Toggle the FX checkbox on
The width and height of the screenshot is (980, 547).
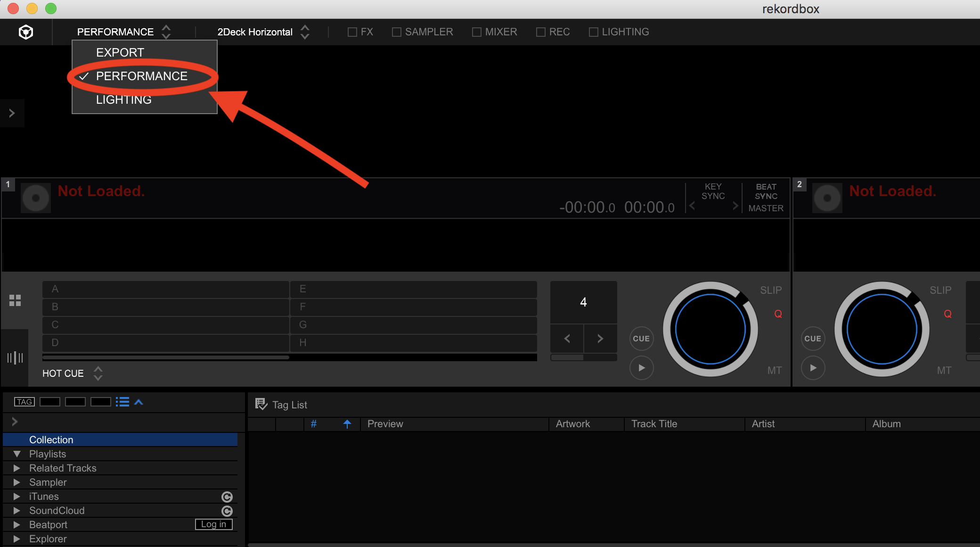pyautogui.click(x=353, y=32)
